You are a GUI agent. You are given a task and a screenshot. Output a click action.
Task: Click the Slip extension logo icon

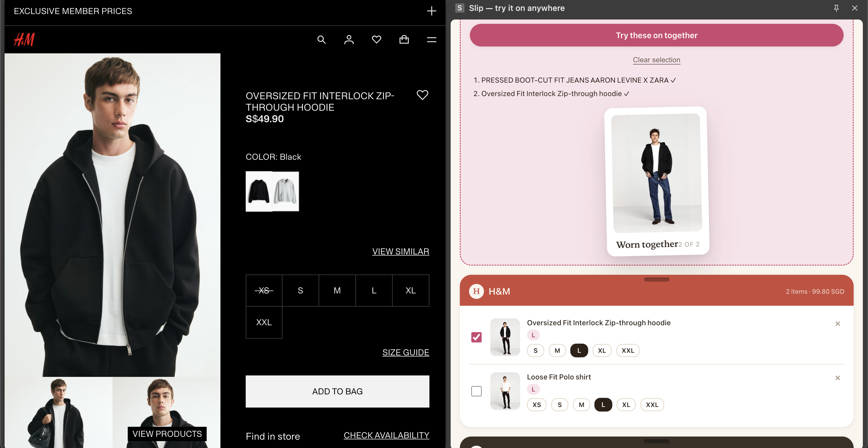pos(460,8)
